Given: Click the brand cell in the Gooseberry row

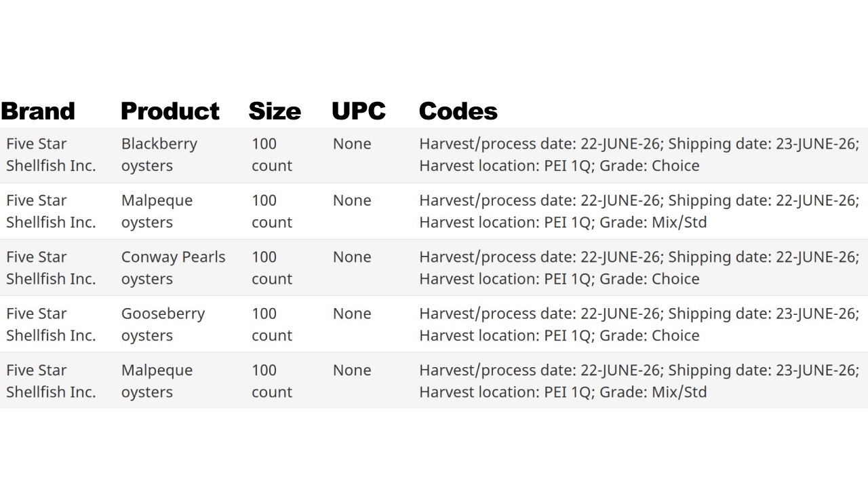Looking at the screenshot, I should (51, 324).
